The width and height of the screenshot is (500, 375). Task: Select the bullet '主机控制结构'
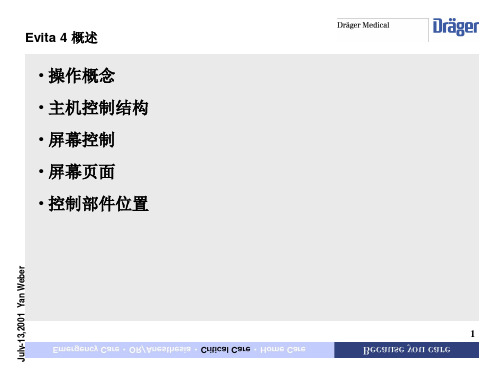98,108
